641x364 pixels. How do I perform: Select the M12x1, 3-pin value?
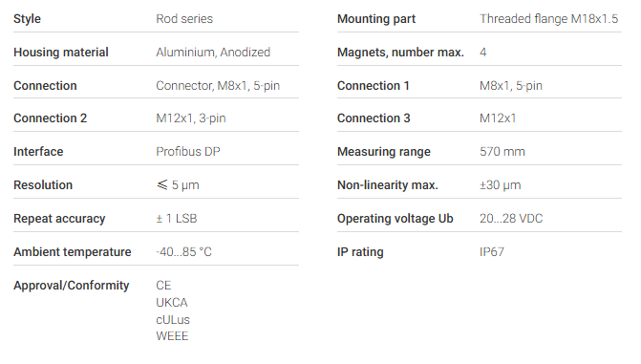click(191, 118)
